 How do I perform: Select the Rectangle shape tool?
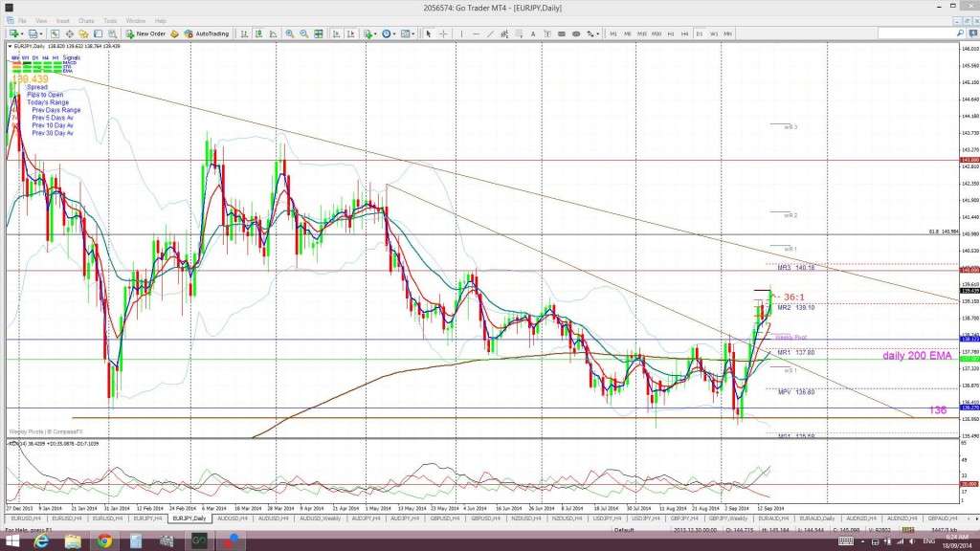(562, 33)
